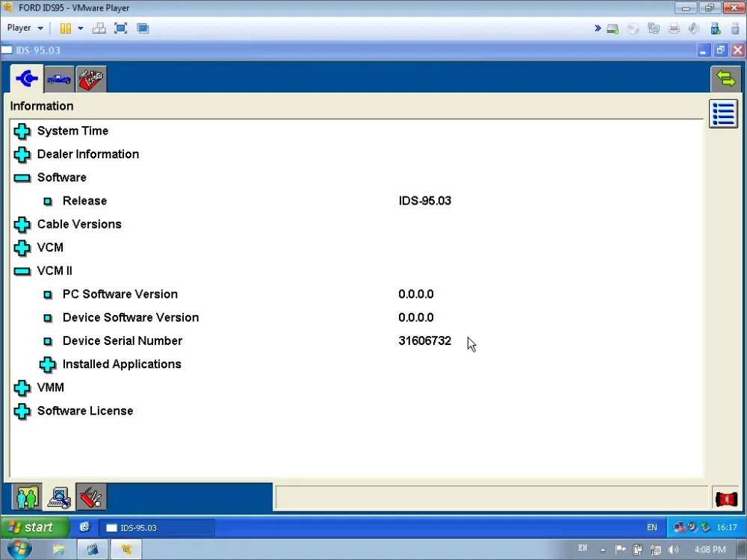Click the VMware sound card icon
Image resolution: width=747 pixels, height=560 pixels.
click(694, 29)
